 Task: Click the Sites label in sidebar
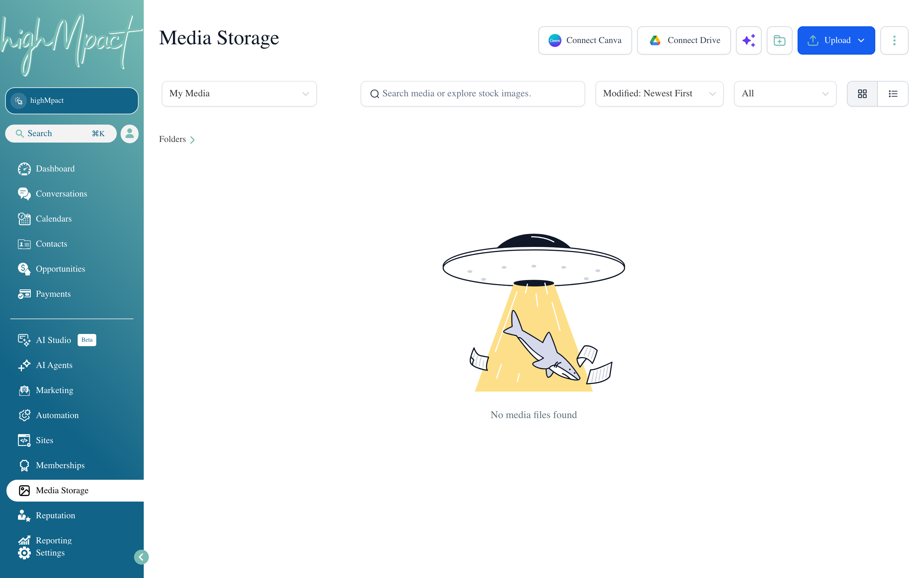tap(44, 440)
